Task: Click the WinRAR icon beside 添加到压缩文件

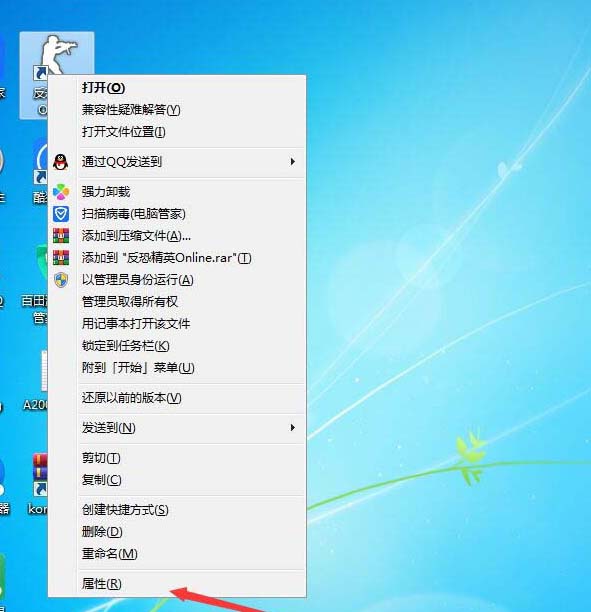Action: point(61,236)
